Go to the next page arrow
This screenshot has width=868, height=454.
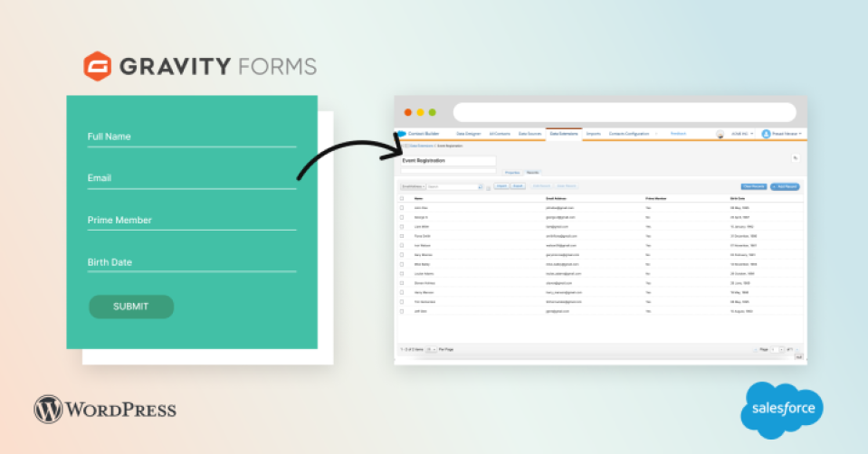click(797, 349)
